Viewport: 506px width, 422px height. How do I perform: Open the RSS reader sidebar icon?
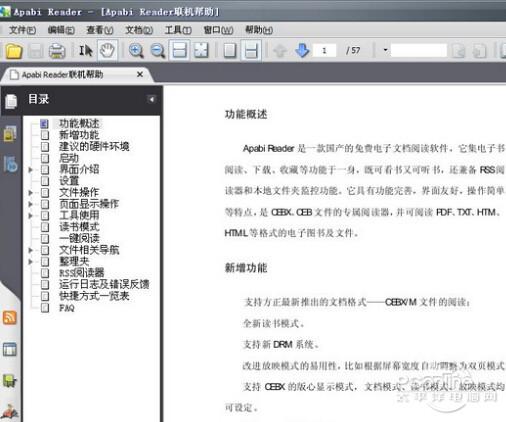10,317
